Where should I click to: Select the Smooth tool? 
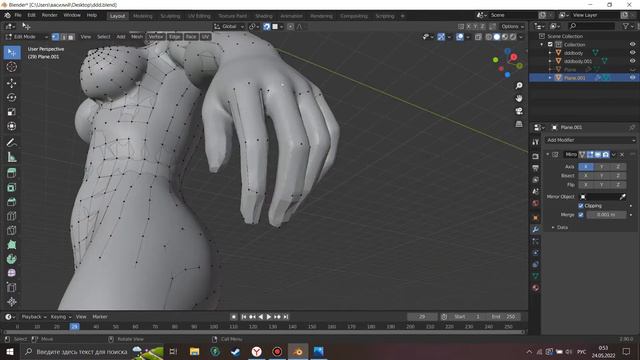click(x=11, y=273)
